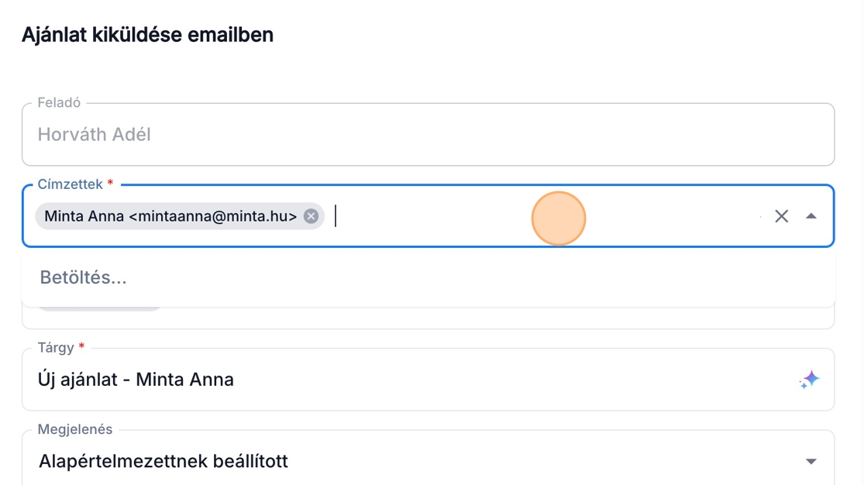The height and width of the screenshot is (485, 868).
Task: Remove the Minta Anna recipient chip
Action: point(311,216)
